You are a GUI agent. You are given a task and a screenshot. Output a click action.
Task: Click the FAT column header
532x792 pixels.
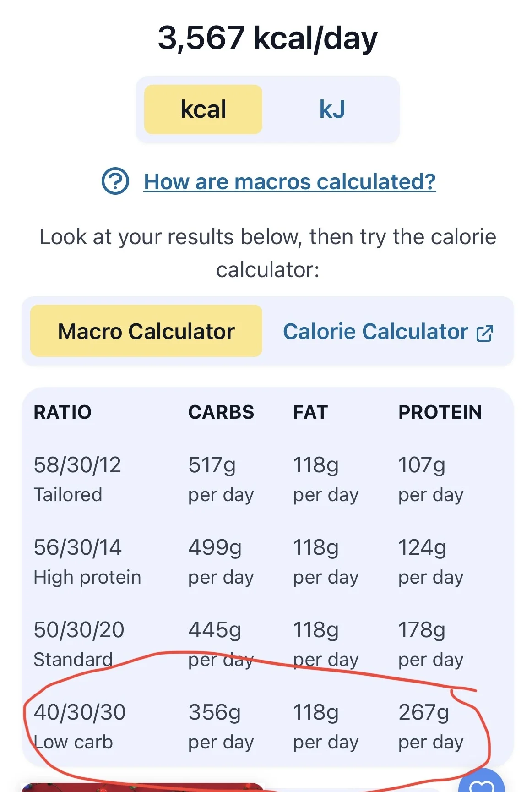tap(310, 412)
